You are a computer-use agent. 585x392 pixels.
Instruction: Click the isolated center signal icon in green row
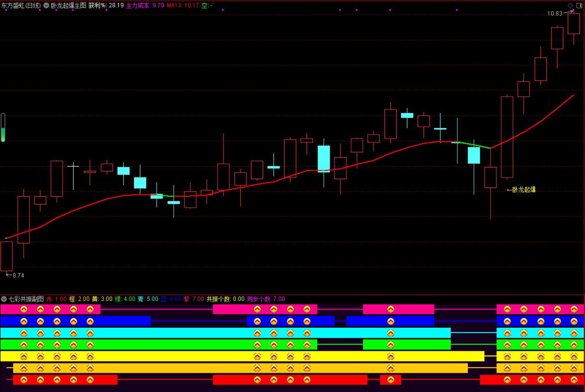[390, 345]
